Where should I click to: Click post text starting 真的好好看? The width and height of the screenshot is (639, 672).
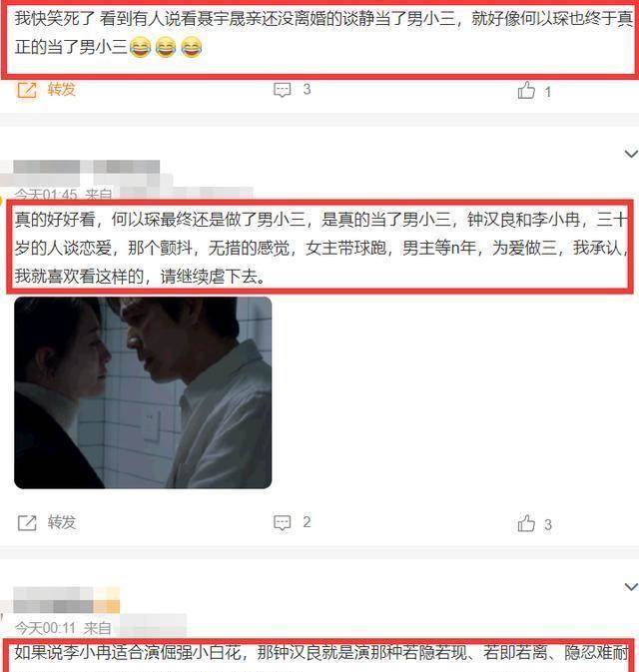(320, 248)
